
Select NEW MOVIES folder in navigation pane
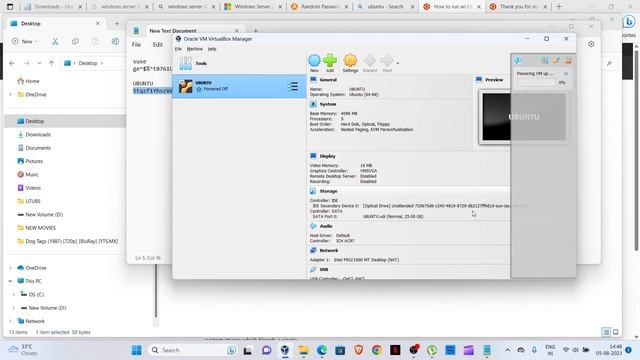click(40, 228)
